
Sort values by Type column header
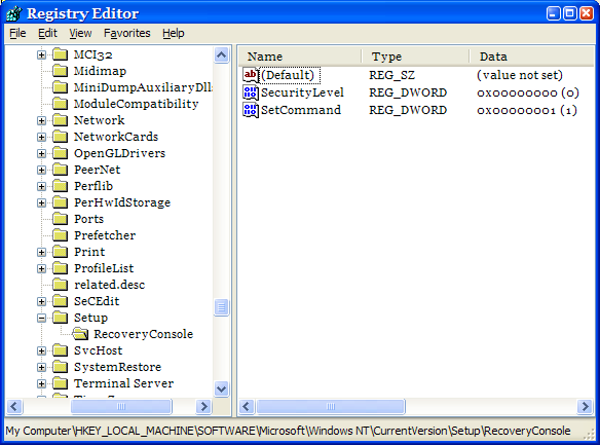pyautogui.click(x=416, y=57)
